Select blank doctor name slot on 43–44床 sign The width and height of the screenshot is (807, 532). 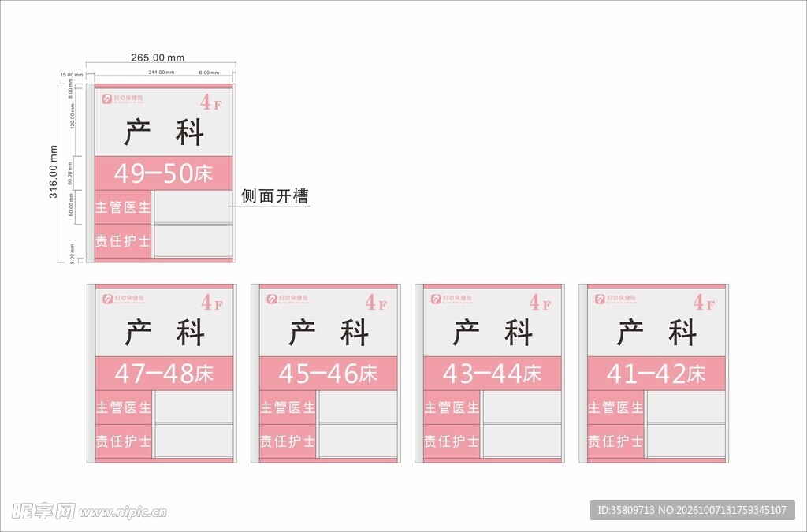tap(523, 407)
